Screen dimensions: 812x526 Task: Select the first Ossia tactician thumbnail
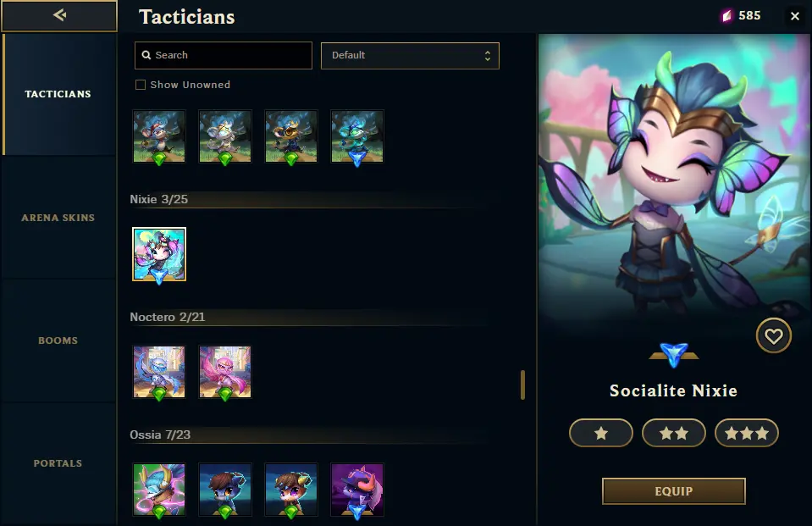[x=159, y=489]
